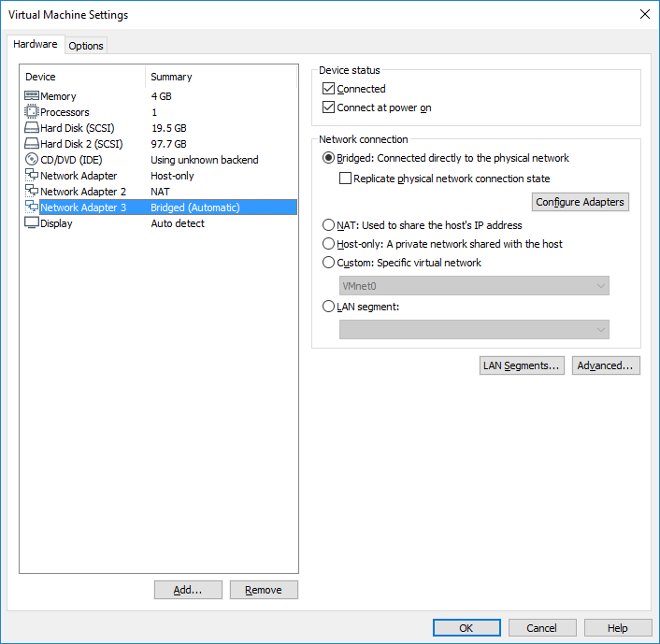Select the CD/DVD (IDE) row label

[x=71, y=160]
